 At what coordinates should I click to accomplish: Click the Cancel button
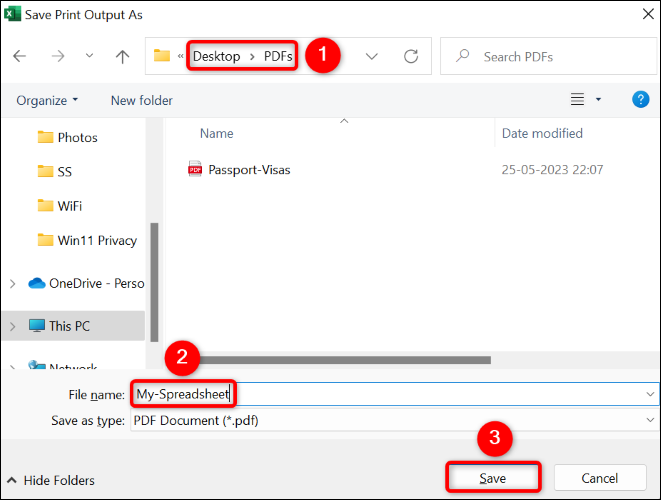point(599,478)
